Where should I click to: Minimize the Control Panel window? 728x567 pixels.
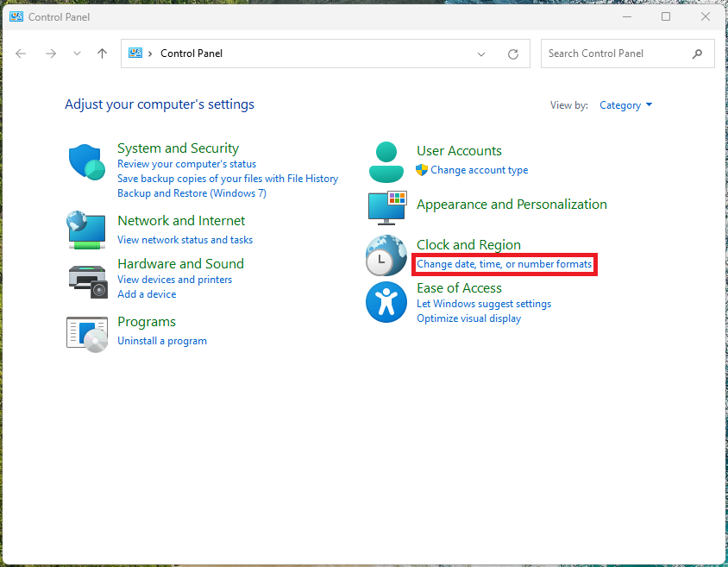627,16
